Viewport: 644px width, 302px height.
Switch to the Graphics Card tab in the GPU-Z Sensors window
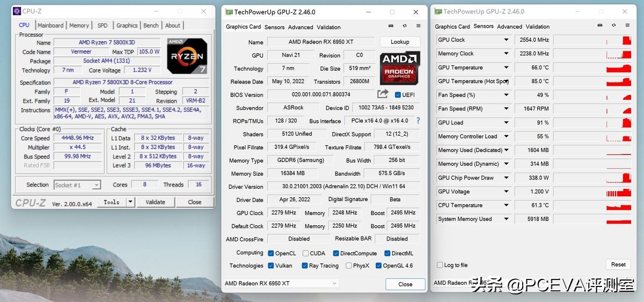point(452,26)
